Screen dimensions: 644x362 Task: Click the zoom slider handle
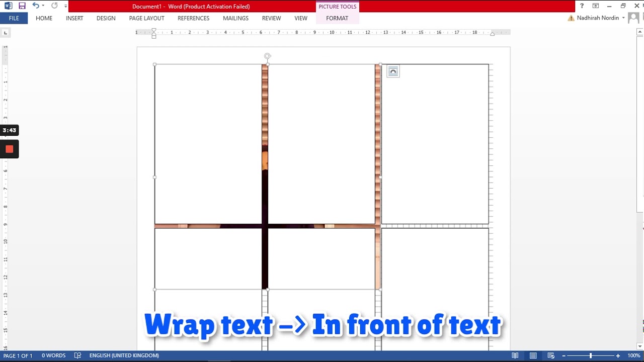point(591,355)
